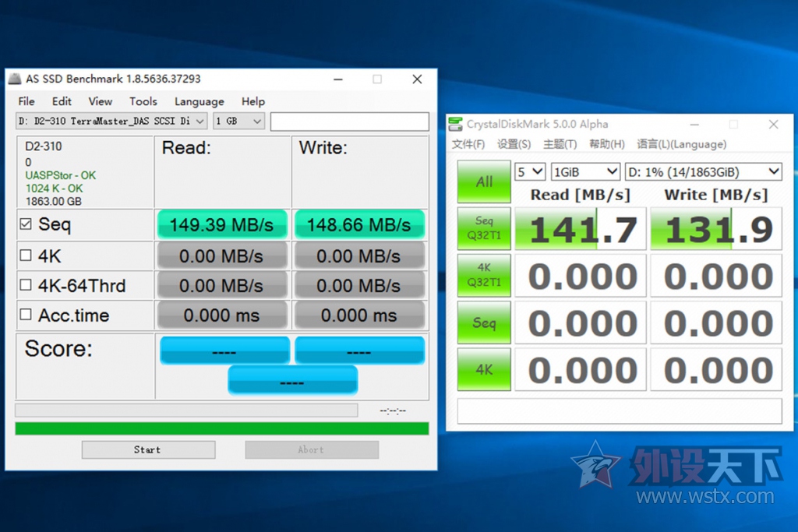Open the Language menu in AS SSD

click(x=199, y=101)
